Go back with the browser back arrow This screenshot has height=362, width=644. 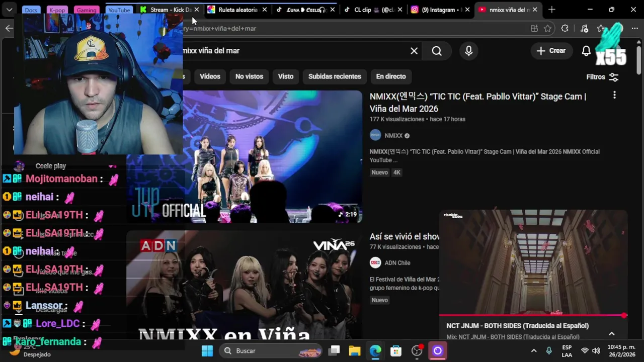pyautogui.click(x=9, y=28)
